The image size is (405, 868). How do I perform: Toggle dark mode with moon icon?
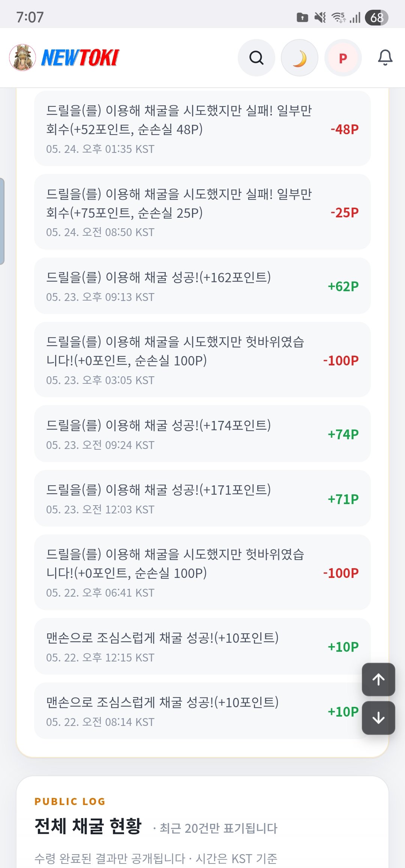(x=300, y=58)
